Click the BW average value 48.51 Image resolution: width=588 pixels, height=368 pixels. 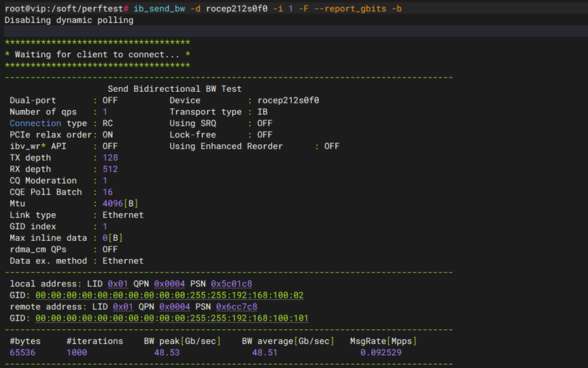(x=264, y=353)
